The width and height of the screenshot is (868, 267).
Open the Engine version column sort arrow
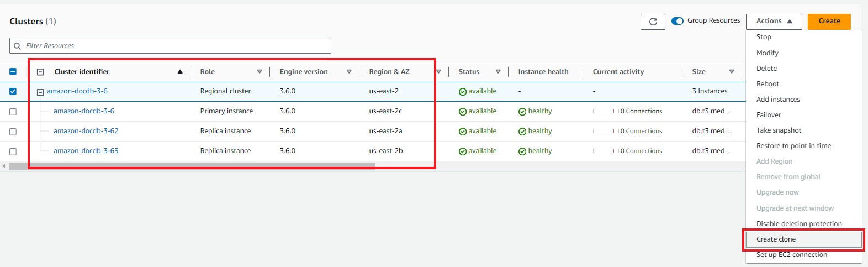pos(349,72)
